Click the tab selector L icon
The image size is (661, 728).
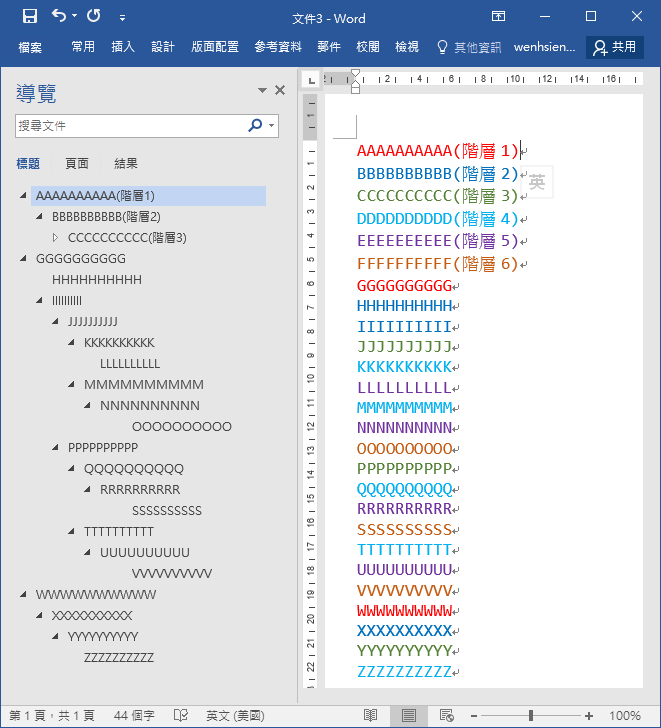[x=311, y=80]
